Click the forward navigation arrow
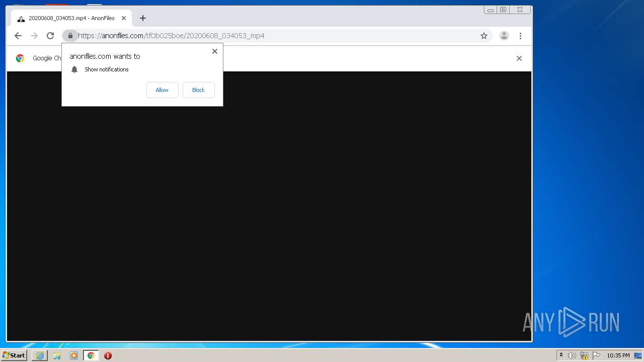 34,36
